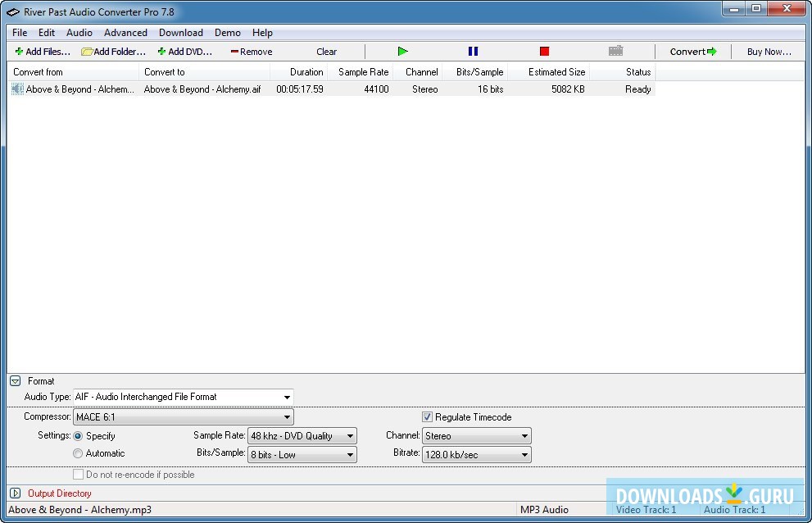Open the Audio Type dropdown

(x=286, y=397)
